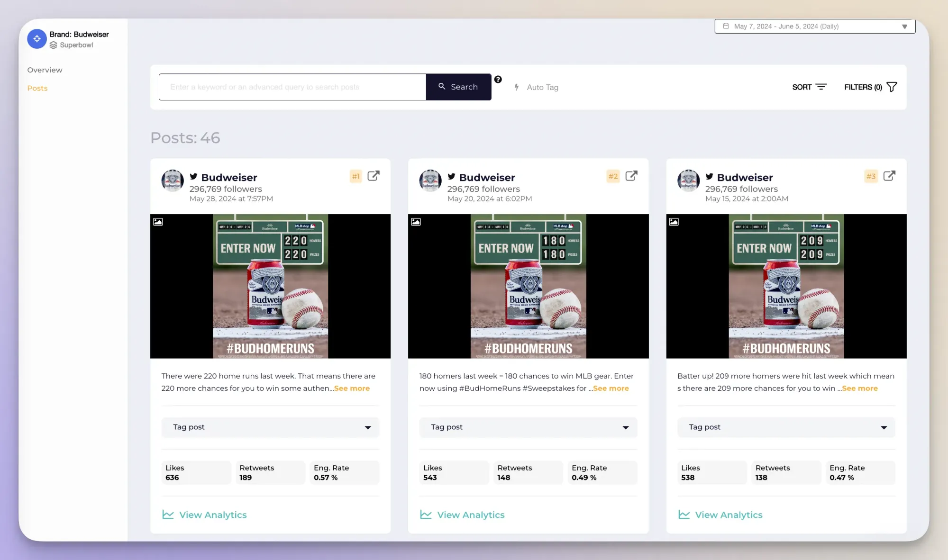This screenshot has width=948, height=560.
Task: Click the keyword search input field
Action: tap(292, 87)
